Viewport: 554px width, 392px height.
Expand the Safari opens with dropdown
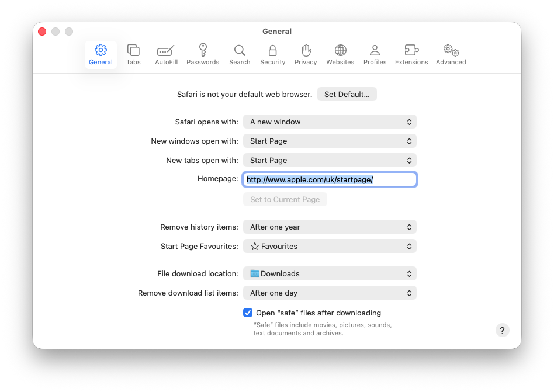pos(330,122)
